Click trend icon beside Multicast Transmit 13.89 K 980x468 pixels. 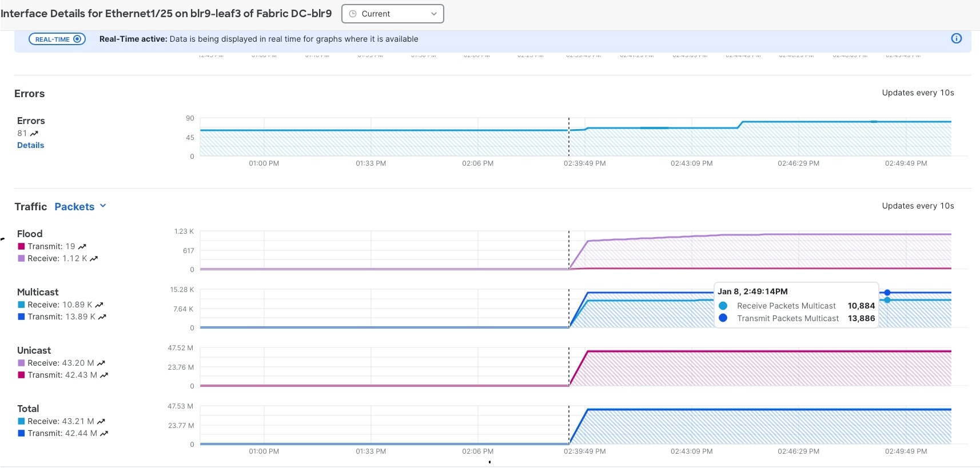tap(102, 317)
